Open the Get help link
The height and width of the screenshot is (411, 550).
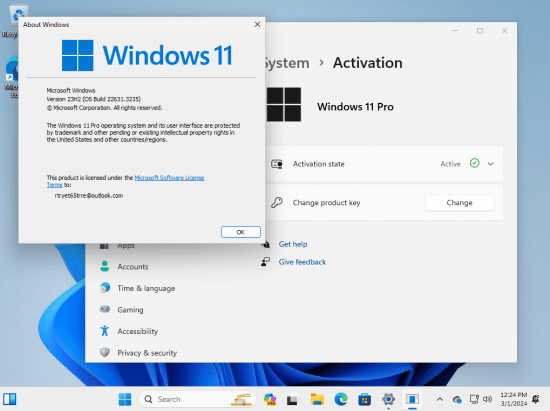click(293, 244)
